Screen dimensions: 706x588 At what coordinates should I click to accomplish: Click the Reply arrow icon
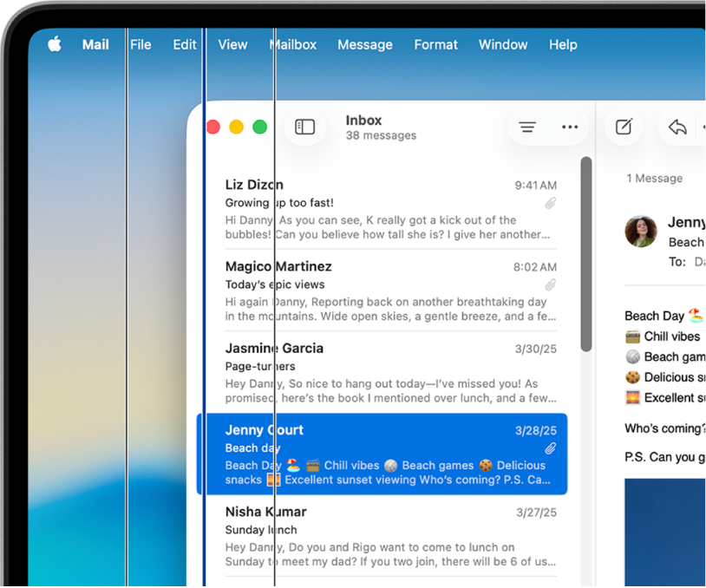(677, 127)
